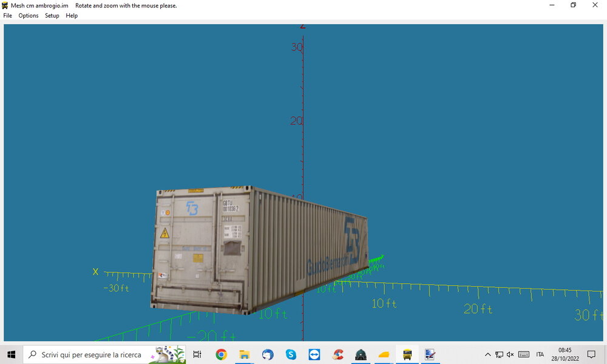Show hidden system tray icons
The image size is (607, 364).
(x=488, y=354)
